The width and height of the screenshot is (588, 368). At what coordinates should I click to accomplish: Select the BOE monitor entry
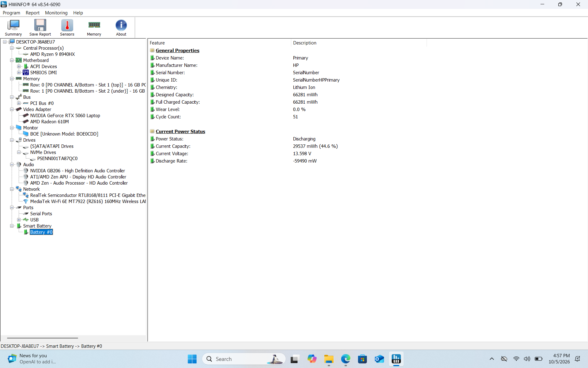64,134
